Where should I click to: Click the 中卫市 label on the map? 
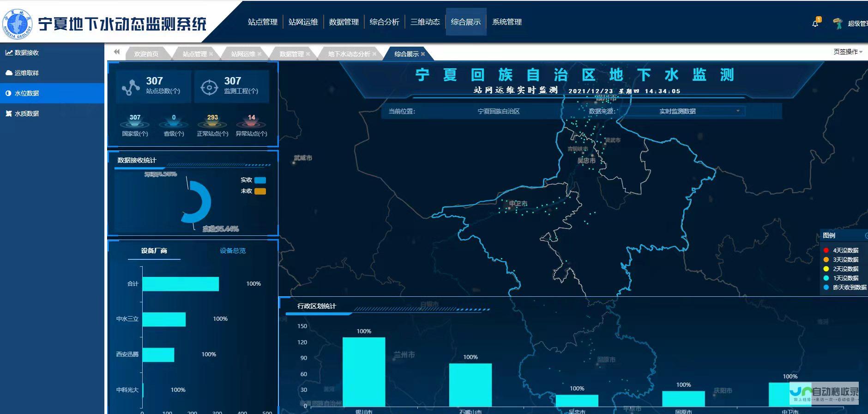pos(518,204)
